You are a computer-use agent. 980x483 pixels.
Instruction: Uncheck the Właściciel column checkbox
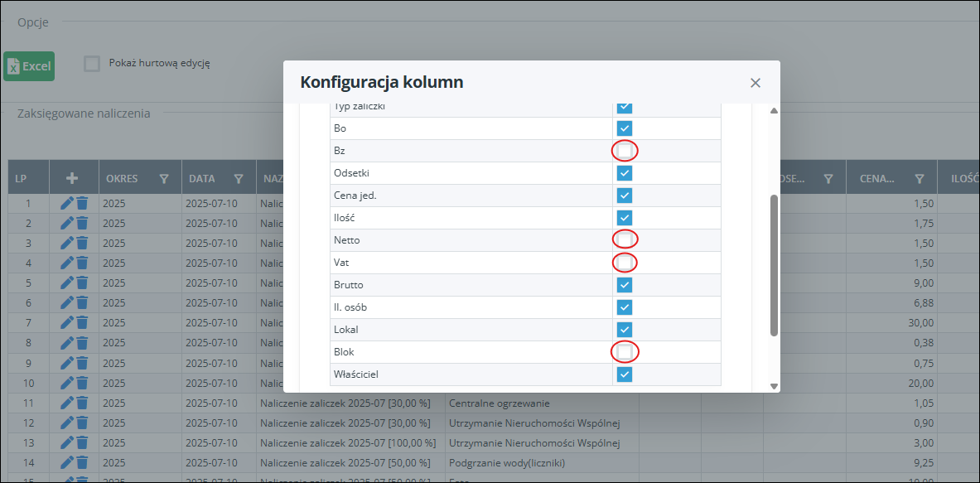coord(625,374)
